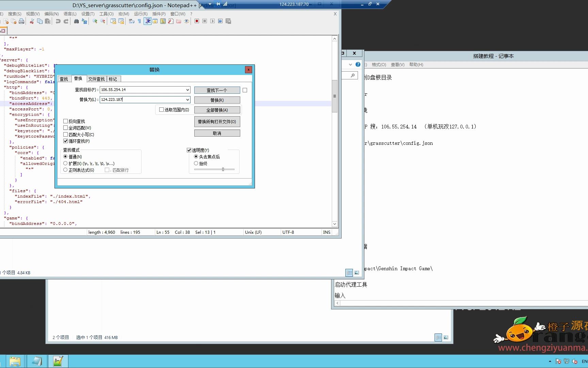
Task: Open the 格式(O) menu in Notepad
Action: pos(379,65)
